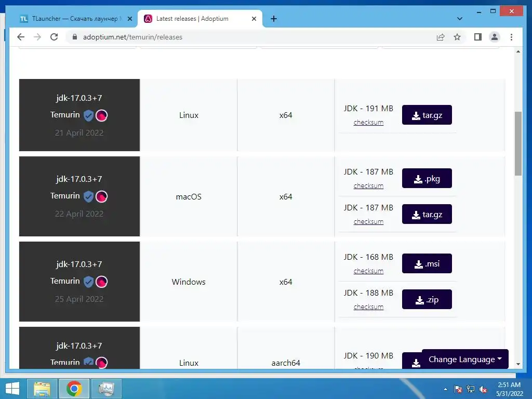Image resolution: width=532 pixels, height=399 pixels.
Task: Open File Explorer from the taskbar
Action: point(42,389)
